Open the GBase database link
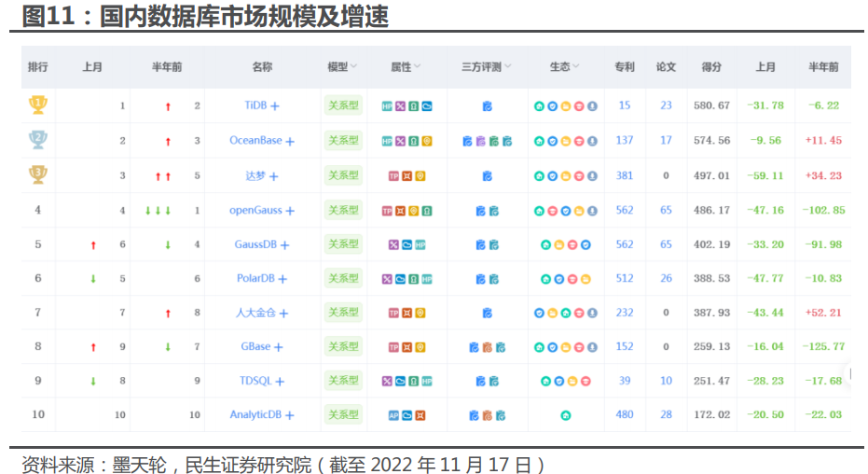The width and height of the screenshot is (868, 474). (255, 346)
